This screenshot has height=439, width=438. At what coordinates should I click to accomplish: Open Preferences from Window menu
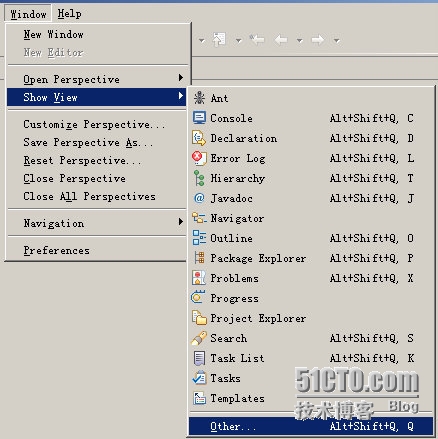click(x=97, y=250)
